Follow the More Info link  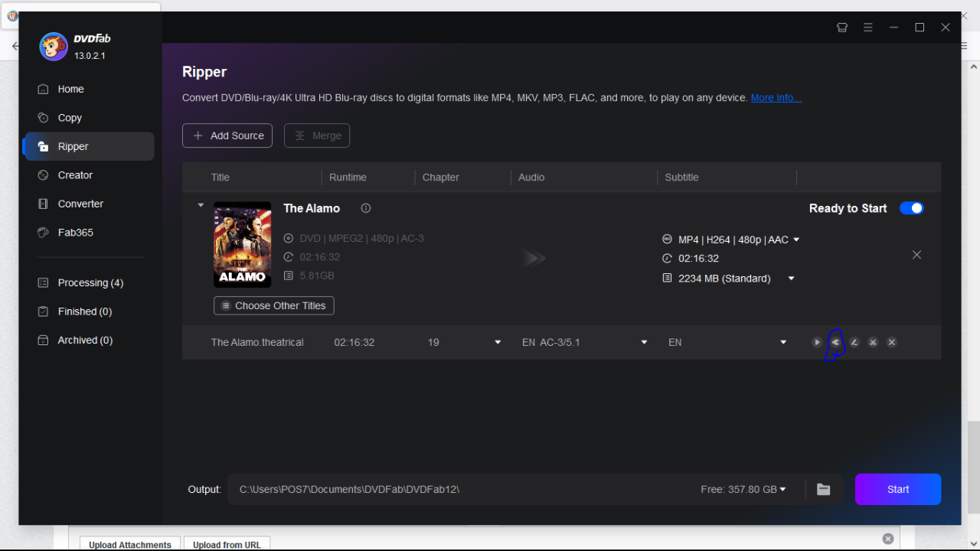click(x=776, y=98)
